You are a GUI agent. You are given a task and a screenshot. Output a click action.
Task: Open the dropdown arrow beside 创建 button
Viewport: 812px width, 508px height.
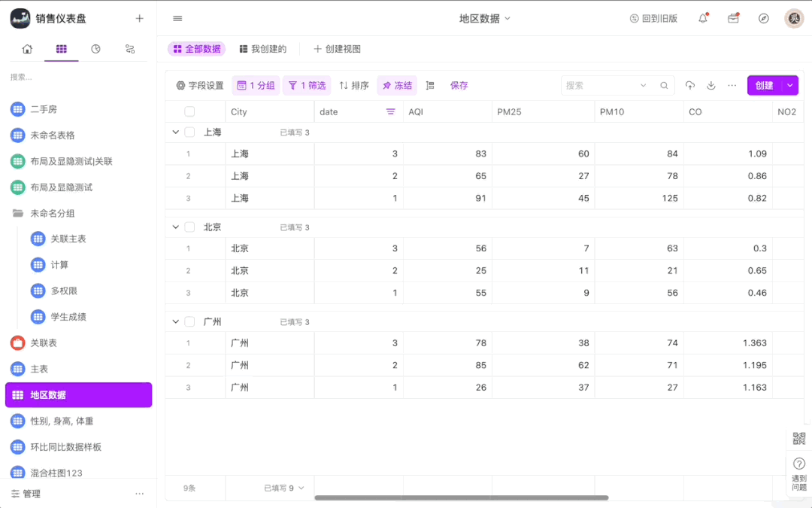pyautogui.click(x=789, y=86)
